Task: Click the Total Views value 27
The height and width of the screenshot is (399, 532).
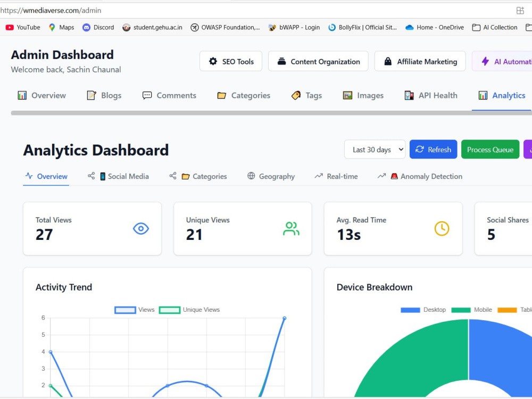Action: 44,235
